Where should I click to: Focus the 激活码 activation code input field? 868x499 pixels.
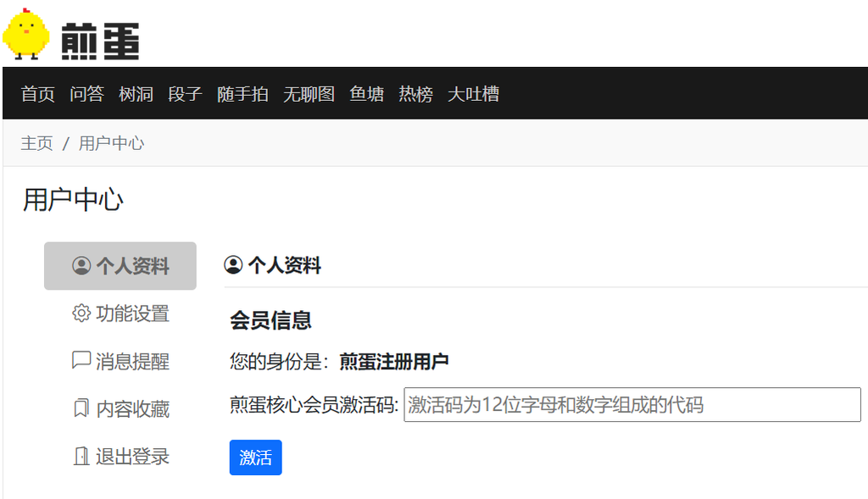point(632,405)
